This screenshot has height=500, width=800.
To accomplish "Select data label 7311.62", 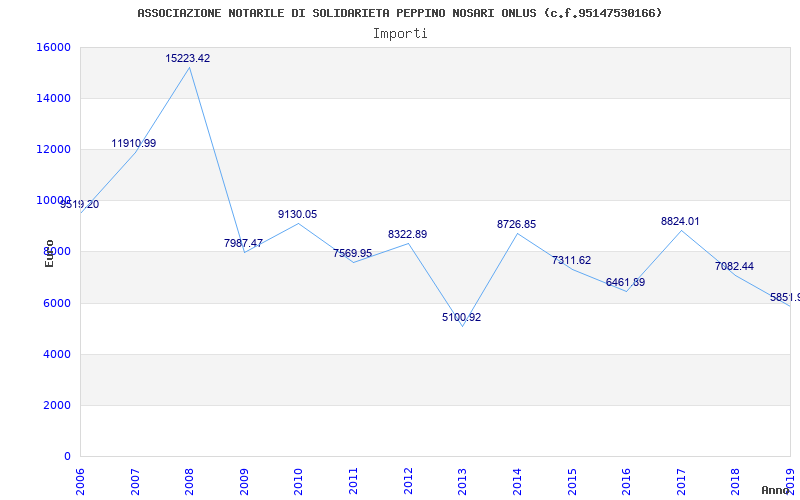I will pyautogui.click(x=571, y=260).
